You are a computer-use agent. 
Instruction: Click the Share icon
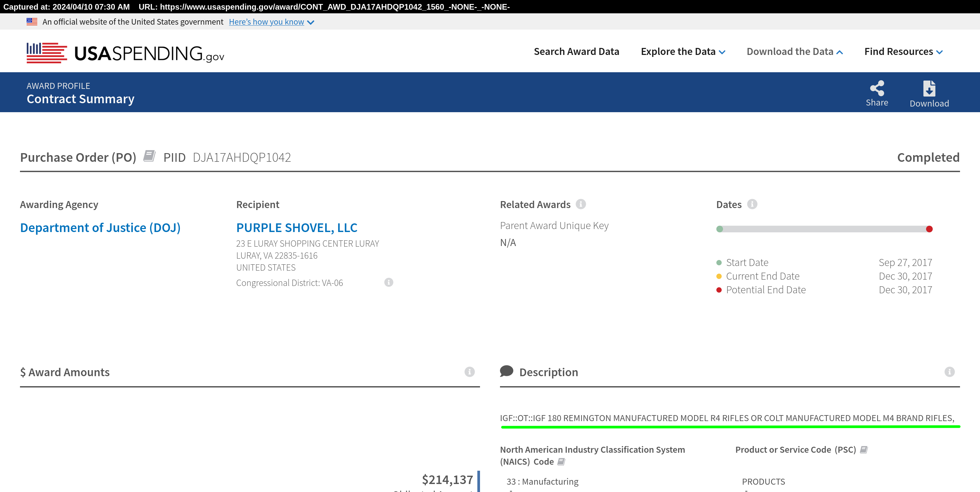(877, 88)
